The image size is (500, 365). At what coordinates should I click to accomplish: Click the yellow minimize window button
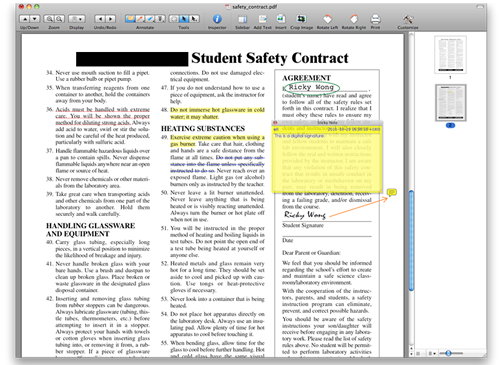pyautogui.click(x=29, y=6)
